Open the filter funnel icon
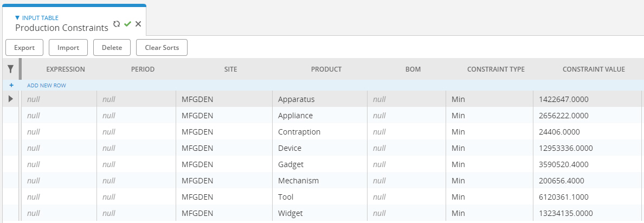This screenshot has height=223, width=644. click(x=11, y=69)
